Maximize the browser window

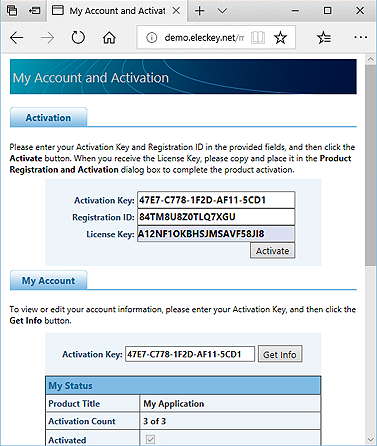(x=327, y=11)
